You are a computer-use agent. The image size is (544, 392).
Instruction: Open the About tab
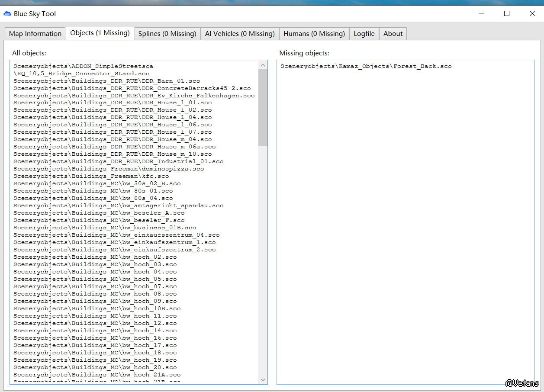[393, 34]
